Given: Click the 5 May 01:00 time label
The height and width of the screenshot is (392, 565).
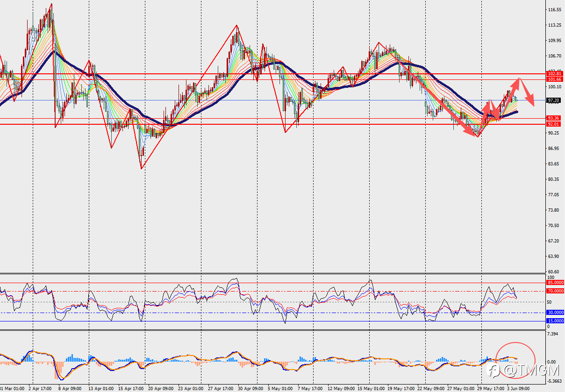Looking at the screenshot, I should (x=280, y=389).
